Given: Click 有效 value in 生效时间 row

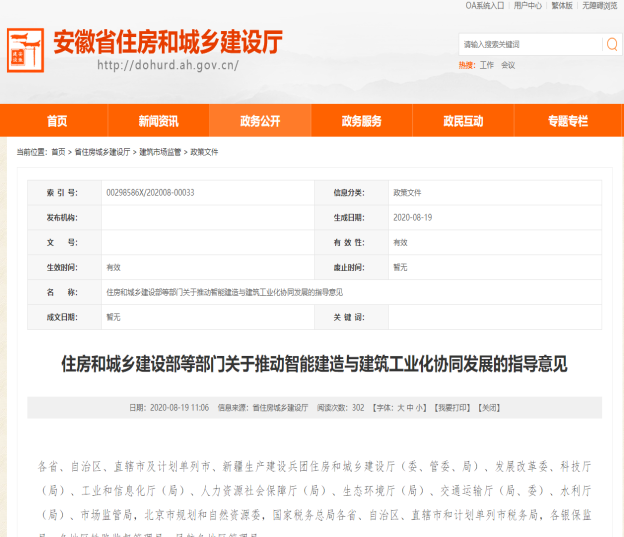Looking at the screenshot, I should (x=113, y=267).
